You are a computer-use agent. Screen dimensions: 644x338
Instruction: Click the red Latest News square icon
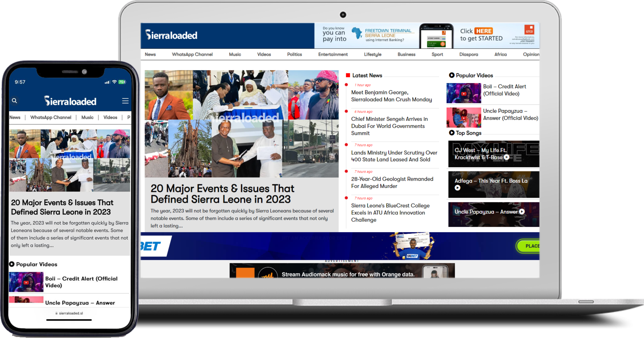click(348, 75)
